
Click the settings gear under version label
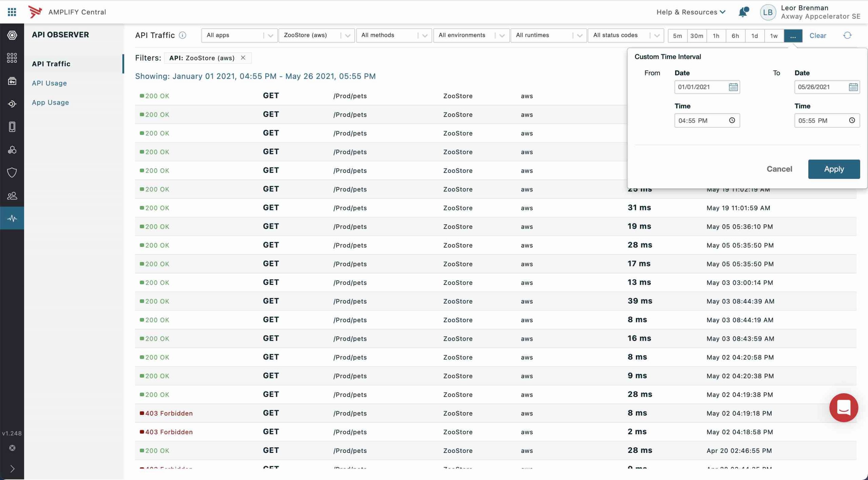pyautogui.click(x=12, y=448)
